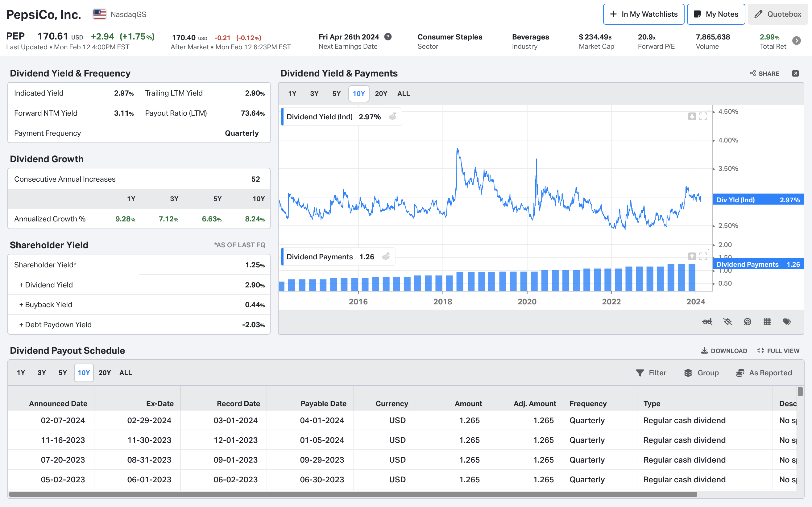Screen dimensions: 812x507
Task: Click the 02-07-2024 announced date cell
Action: (63, 420)
